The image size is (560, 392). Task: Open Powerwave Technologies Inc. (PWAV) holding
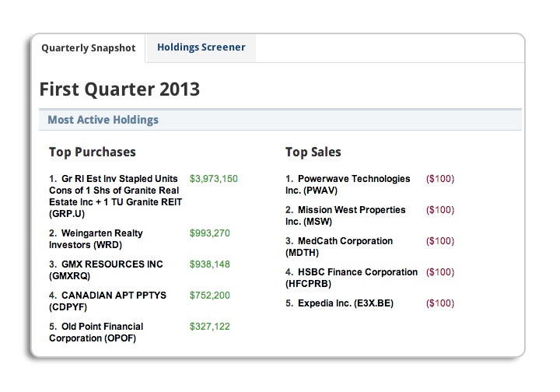coord(348,184)
